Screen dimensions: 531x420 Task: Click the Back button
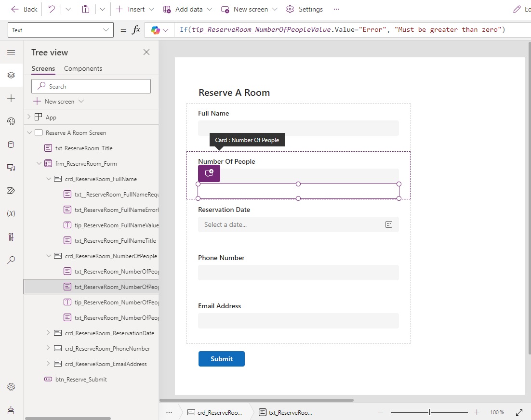pos(24,9)
